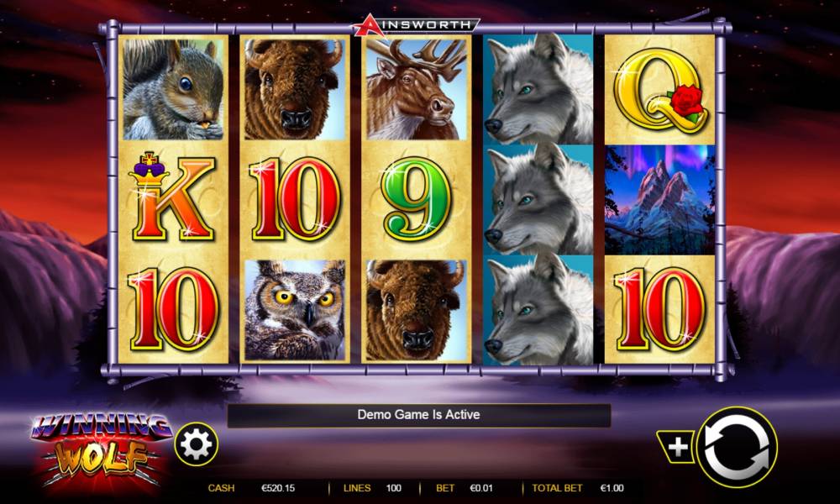Spin the reels with the circular arrows button
Screen dimensions: 840x504
(738, 447)
